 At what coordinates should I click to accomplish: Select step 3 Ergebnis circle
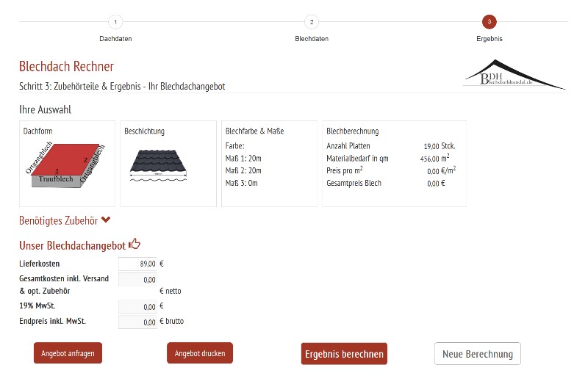490,22
